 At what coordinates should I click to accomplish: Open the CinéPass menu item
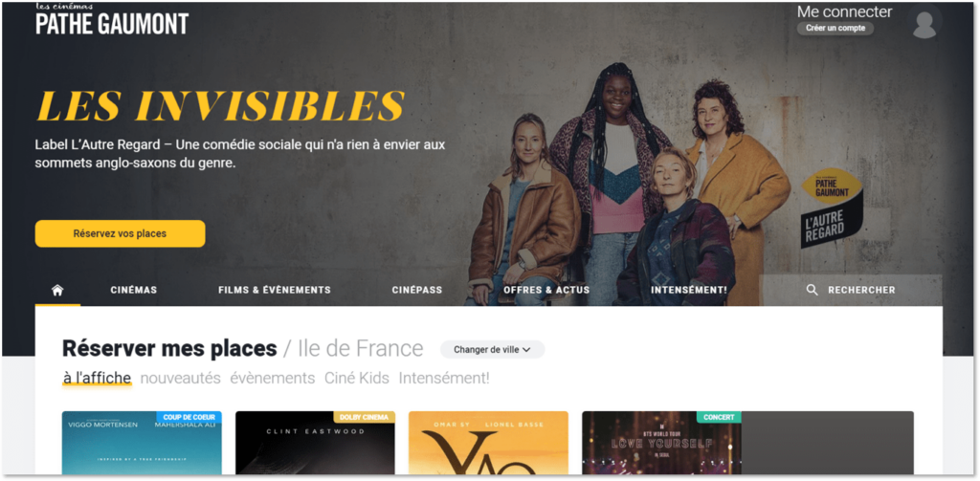(417, 290)
